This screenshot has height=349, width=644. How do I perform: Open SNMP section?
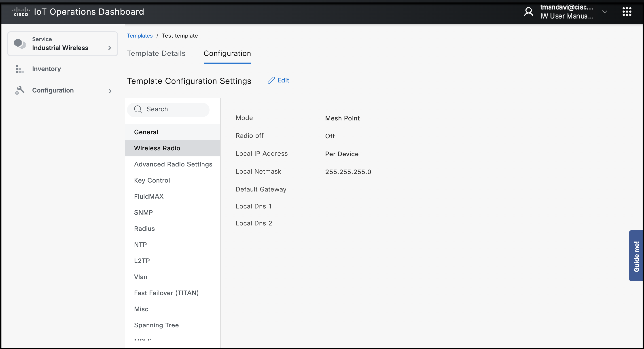(x=172, y=213)
